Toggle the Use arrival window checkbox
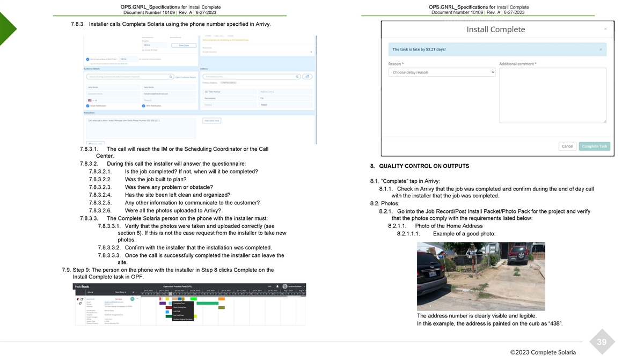This screenshot has height=362, width=644. tap(88, 59)
